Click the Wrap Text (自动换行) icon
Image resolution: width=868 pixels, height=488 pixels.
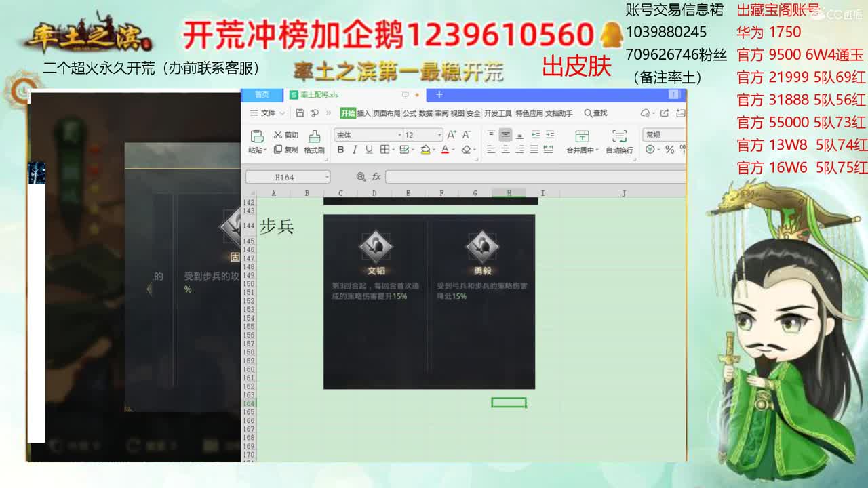coord(619,136)
